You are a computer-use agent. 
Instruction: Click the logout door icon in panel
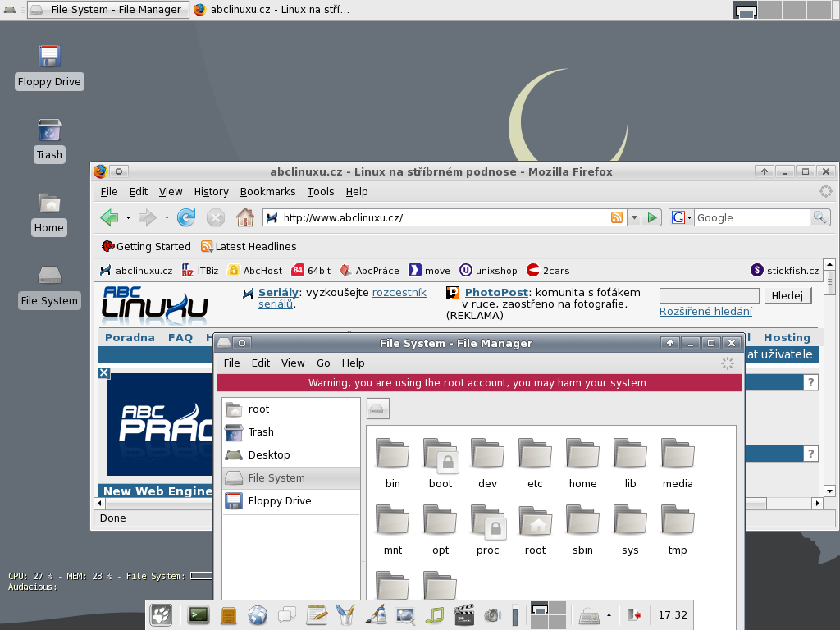pos(634,615)
